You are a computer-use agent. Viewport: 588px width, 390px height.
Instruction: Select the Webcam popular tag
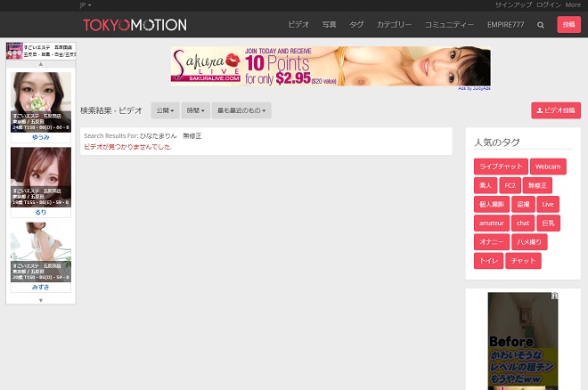click(548, 167)
